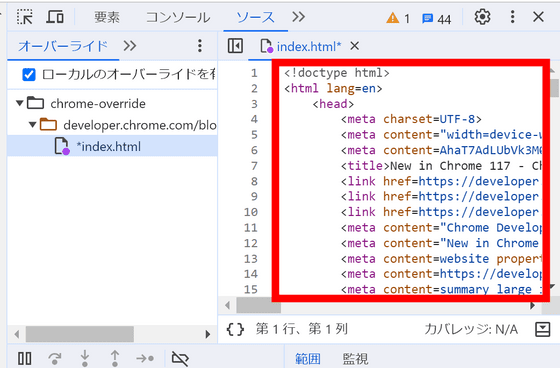Activate the inspect element picker icon

pyautogui.click(x=25, y=17)
